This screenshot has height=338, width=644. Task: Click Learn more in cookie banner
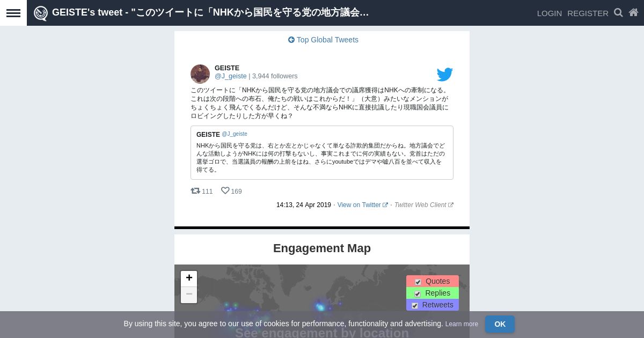pyautogui.click(x=462, y=324)
